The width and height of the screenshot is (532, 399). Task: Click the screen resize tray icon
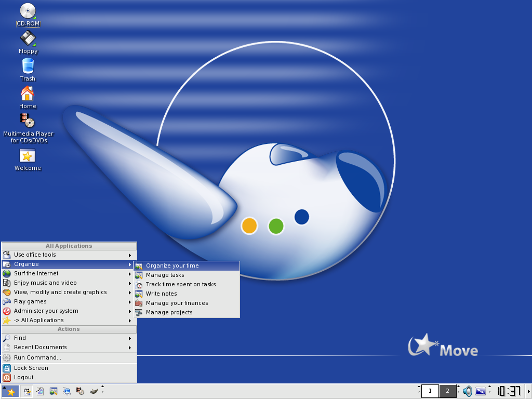[x=481, y=392]
